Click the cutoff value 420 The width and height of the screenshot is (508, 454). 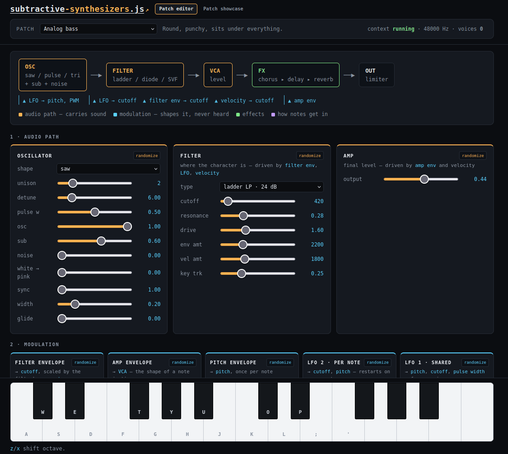[x=319, y=201]
